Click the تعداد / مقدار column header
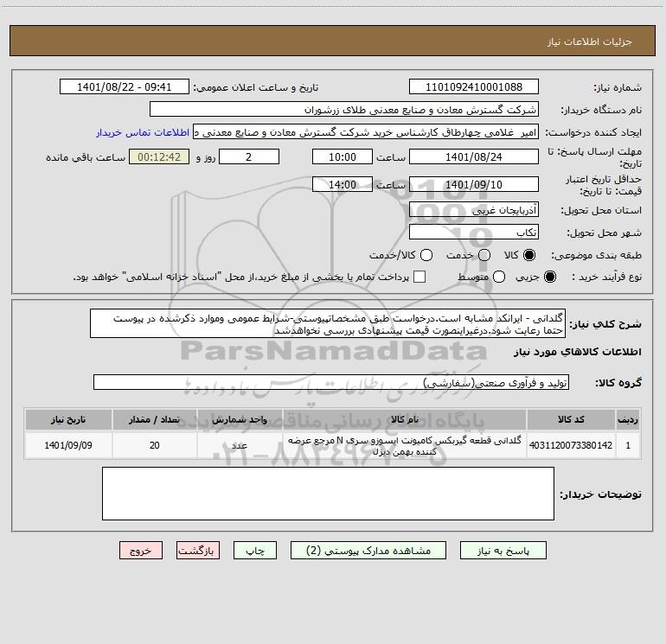Viewport: 666px width, 644px height. coord(155,419)
